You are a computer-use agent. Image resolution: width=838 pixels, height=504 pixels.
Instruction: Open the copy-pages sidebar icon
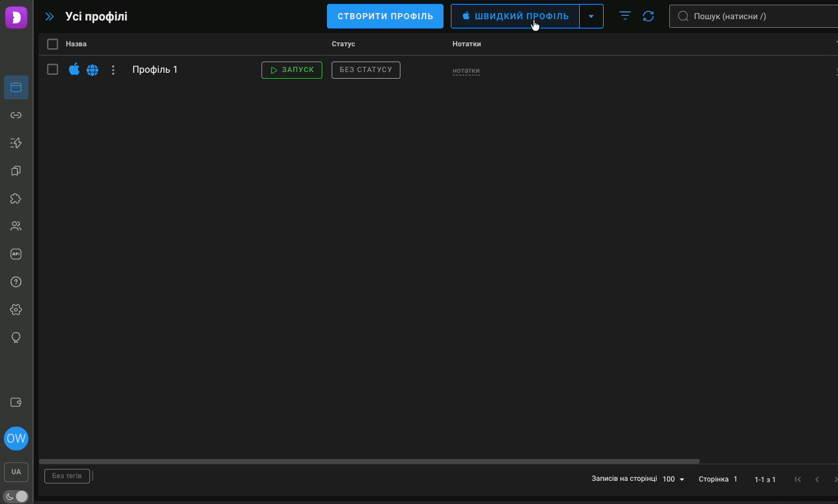[16, 171]
